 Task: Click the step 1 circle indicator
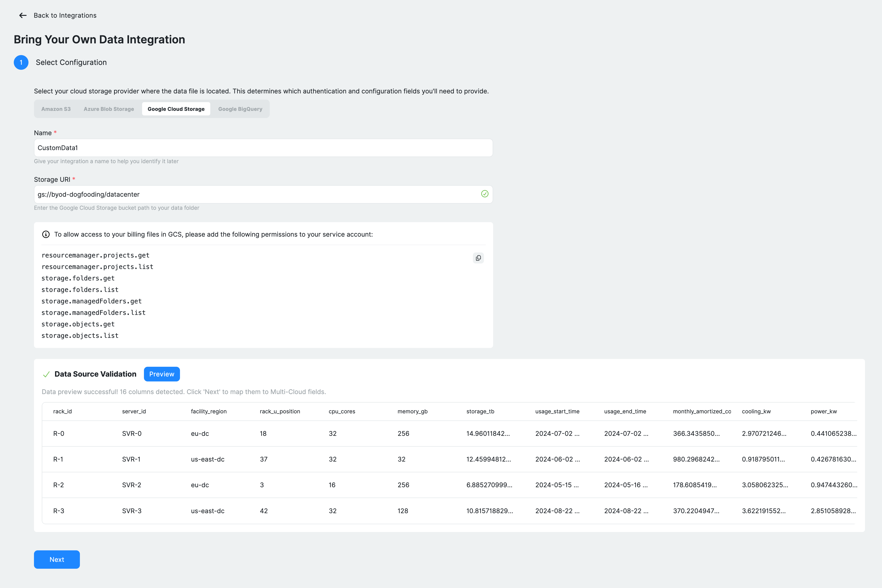pyautogui.click(x=21, y=63)
